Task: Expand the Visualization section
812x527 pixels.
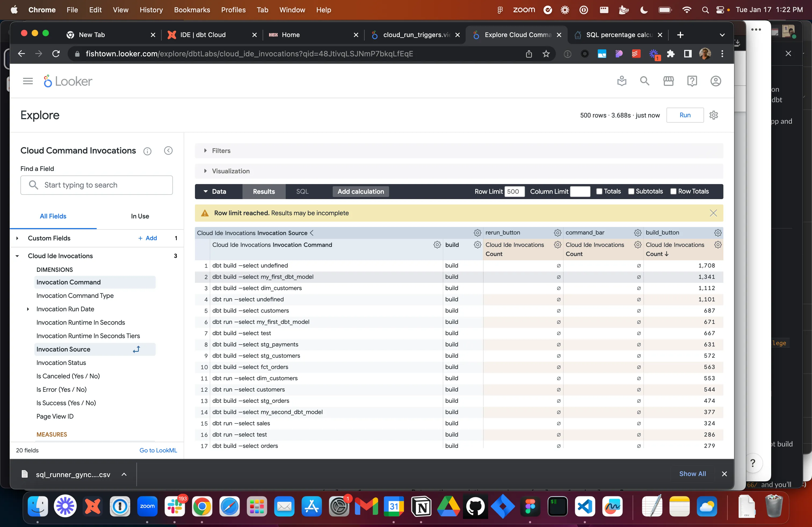Action: [x=230, y=171]
